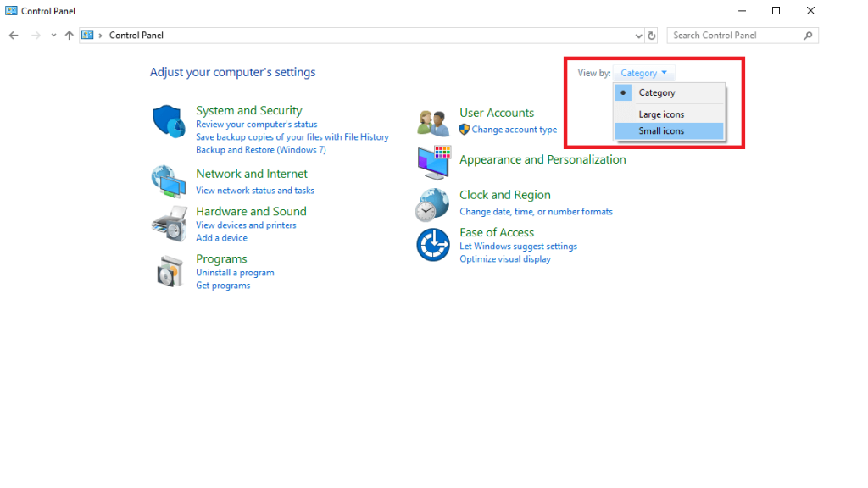Open recent locations dropdown arrow
Image resolution: width=868 pixels, height=488 pixels.
pyautogui.click(x=53, y=36)
